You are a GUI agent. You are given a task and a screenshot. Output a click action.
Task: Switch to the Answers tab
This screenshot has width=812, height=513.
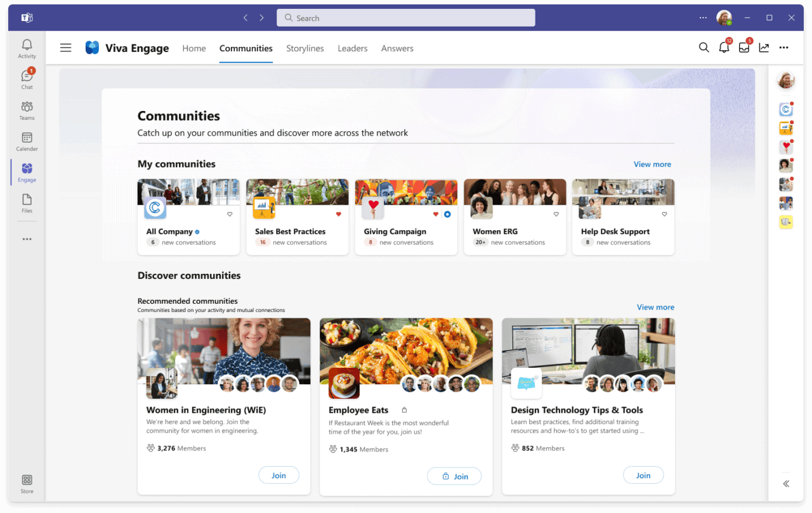coord(397,48)
